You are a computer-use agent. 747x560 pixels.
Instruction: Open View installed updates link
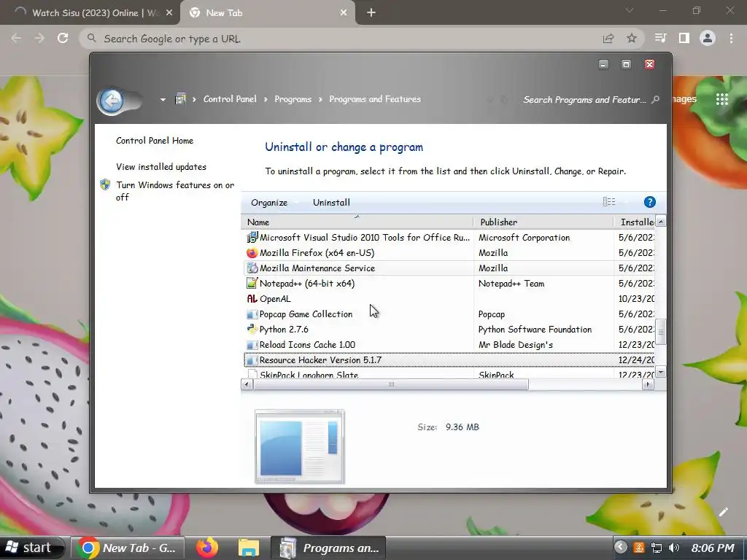161,167
